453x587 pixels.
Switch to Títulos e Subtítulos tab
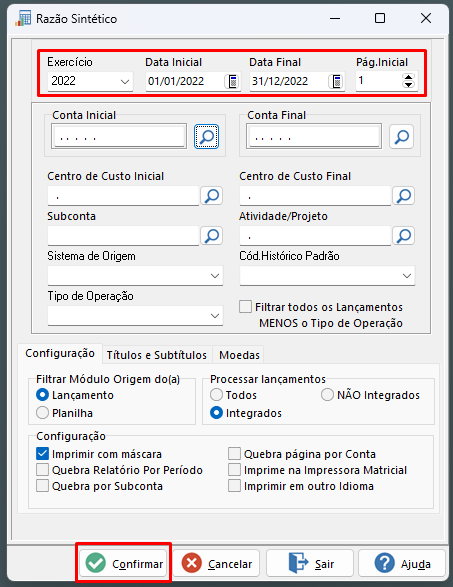[x=157, y=355]
